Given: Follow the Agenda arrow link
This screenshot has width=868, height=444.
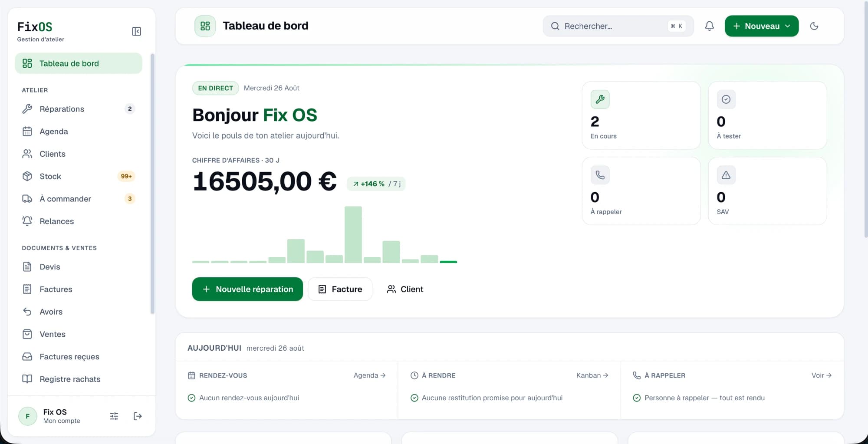Looking at the screenshot, I should tap(369, 375).
